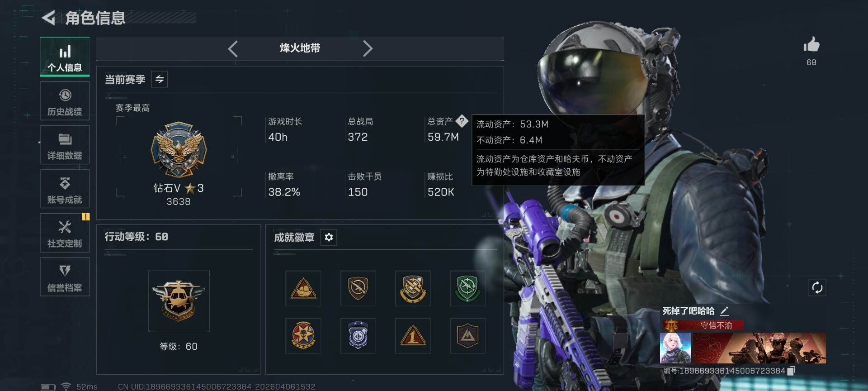Select the green crosshair achievement badge

click(467, 288)
